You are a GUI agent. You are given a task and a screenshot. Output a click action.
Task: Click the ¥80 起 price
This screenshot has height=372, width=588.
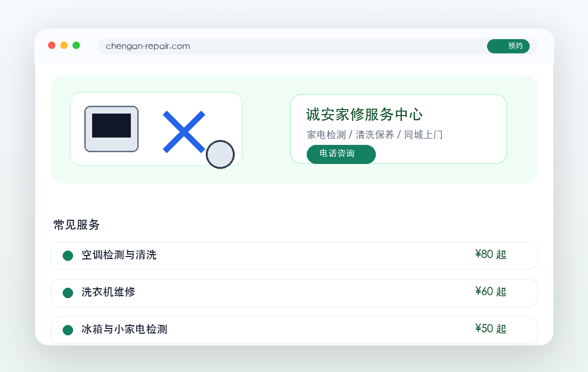[x=490, y=255]
